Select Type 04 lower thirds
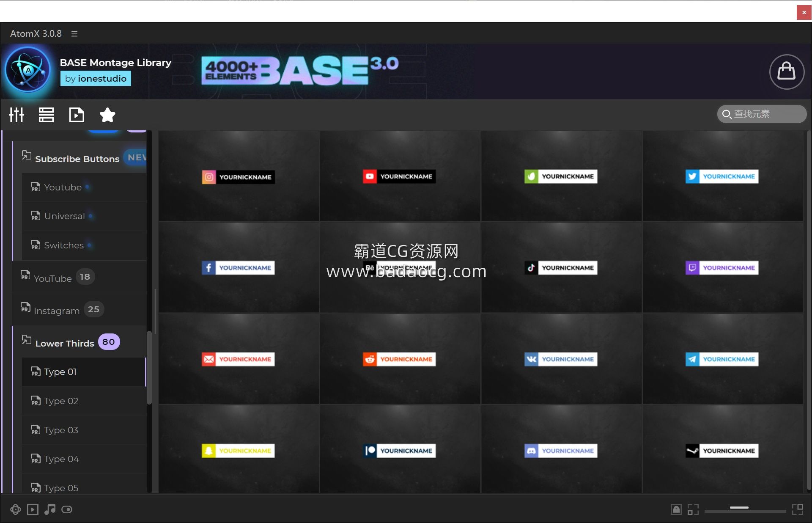This screenshot has width=812, height=523. pos(84,459)
